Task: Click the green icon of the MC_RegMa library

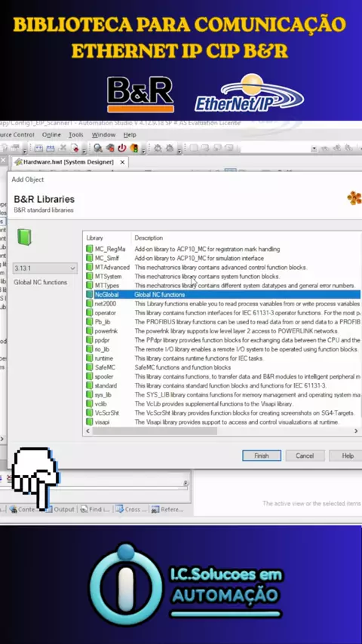Action: [x=90, y=249]
